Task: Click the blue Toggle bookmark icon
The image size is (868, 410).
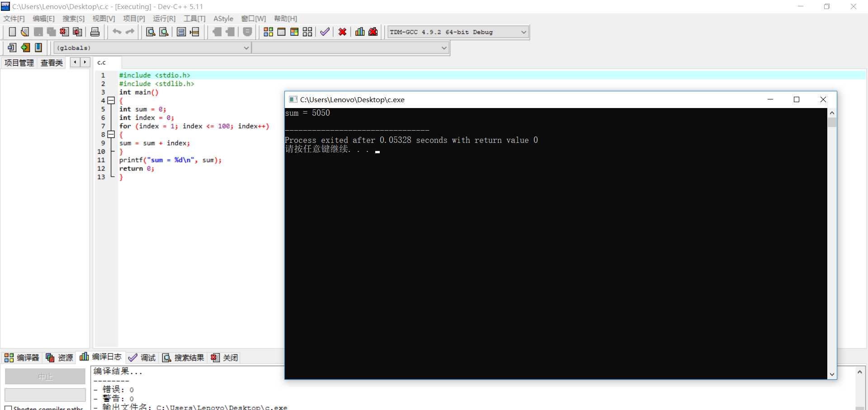Action: click(x=38, y=47)
